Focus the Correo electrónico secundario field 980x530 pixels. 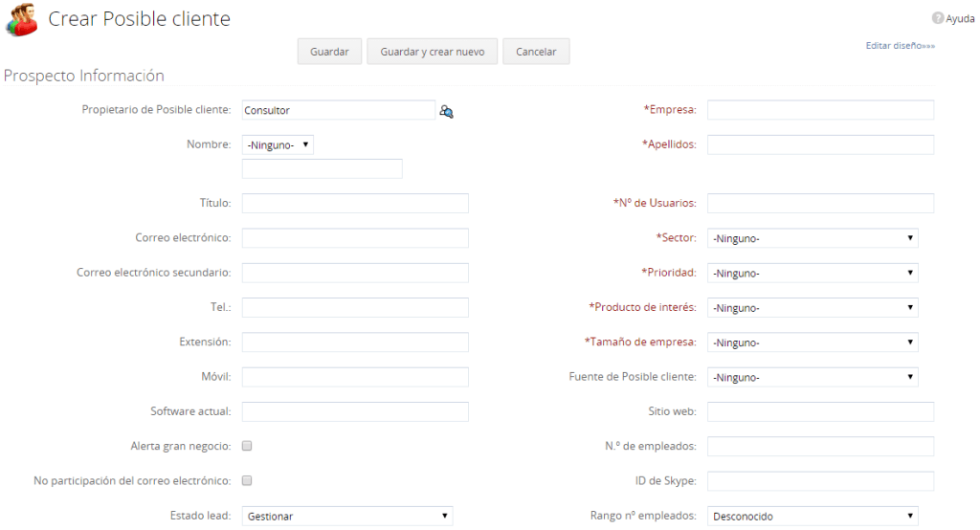[355, 273]
